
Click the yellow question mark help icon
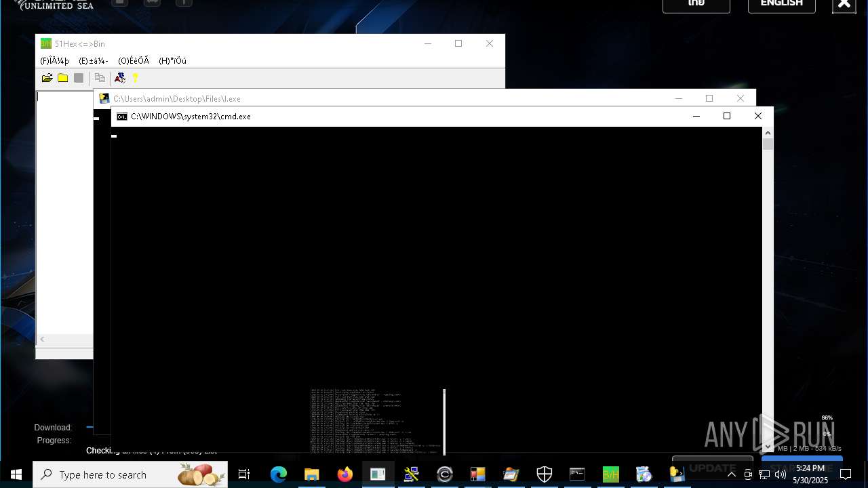pos(135,78)
